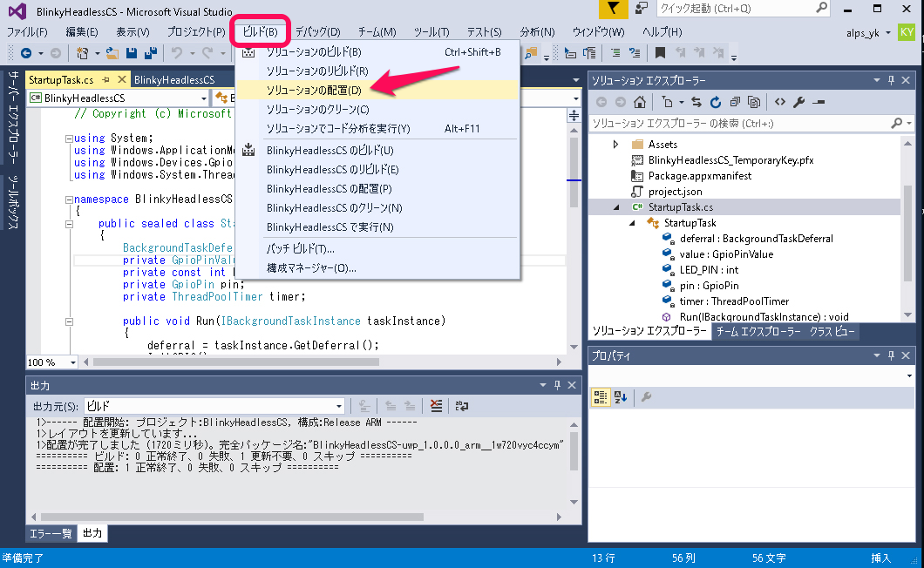Click Categorized view icon in Properties panel
The width and height of the screenshot is (924, 568).
pos(601,397)
